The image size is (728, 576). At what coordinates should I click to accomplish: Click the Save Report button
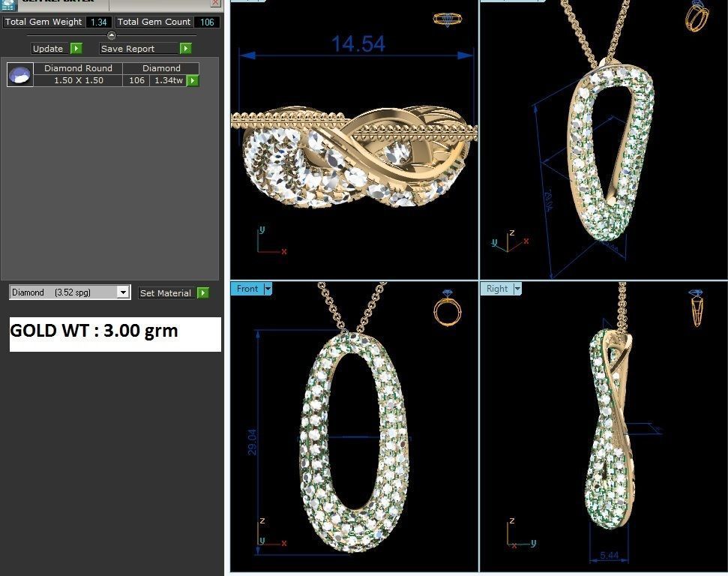(x=139, y=48)
